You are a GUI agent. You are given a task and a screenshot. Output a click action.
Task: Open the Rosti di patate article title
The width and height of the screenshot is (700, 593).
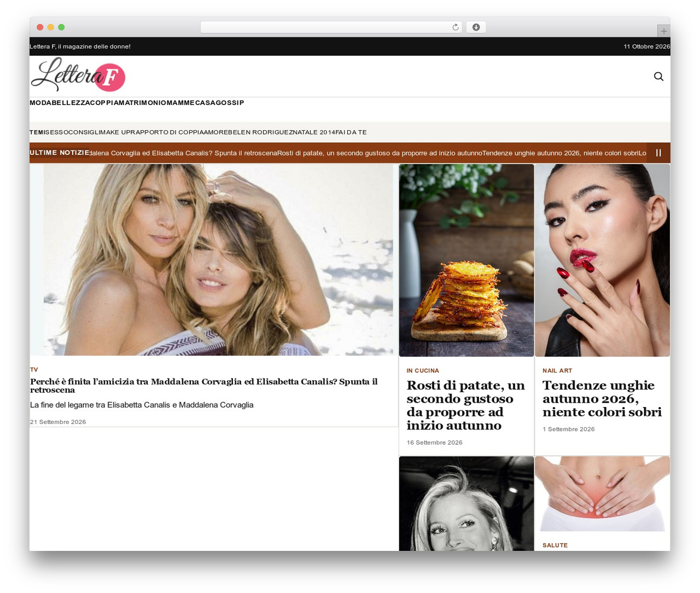465,405
